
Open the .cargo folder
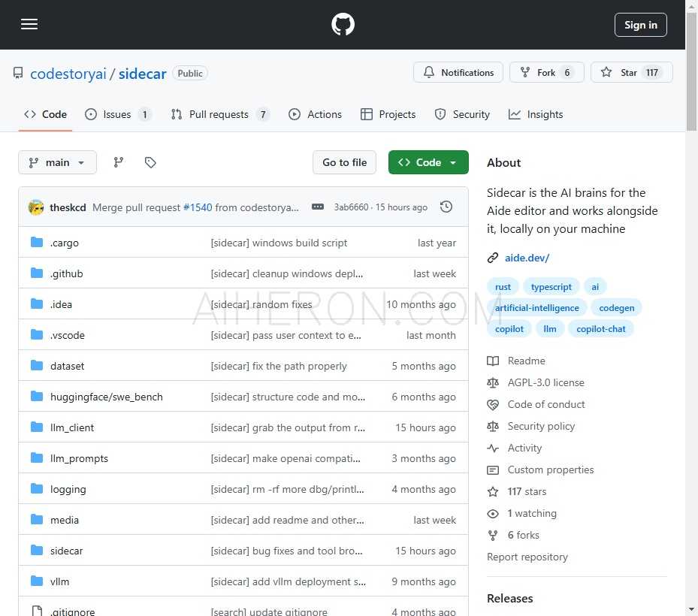[x=65, y=243]
